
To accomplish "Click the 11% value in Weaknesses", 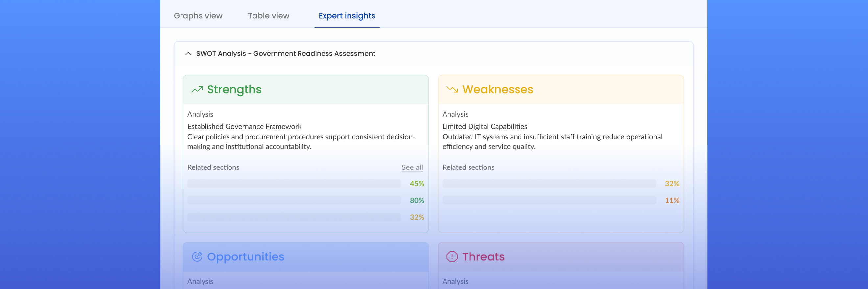I will 672,201.
